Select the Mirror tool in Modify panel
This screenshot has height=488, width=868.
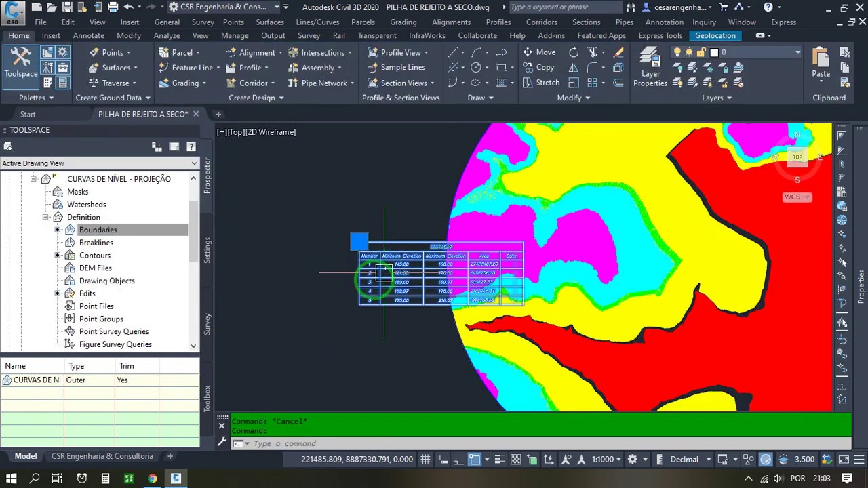[574, 68]
